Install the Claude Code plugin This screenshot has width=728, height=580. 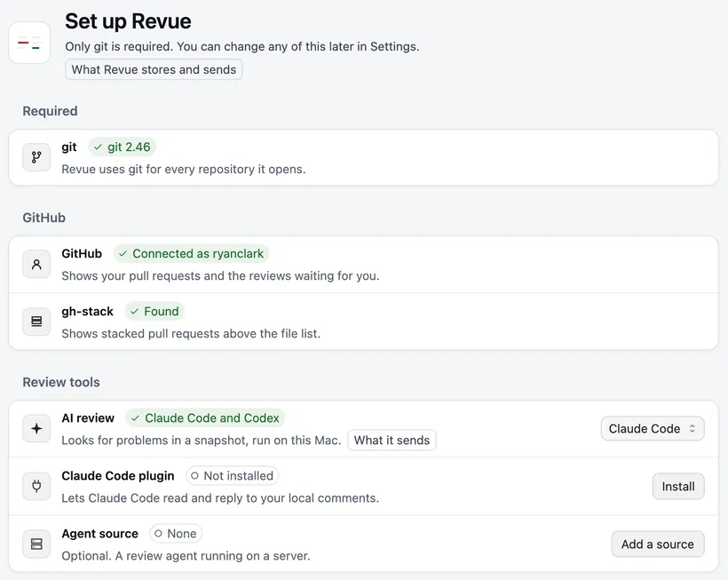pos(678,486)
